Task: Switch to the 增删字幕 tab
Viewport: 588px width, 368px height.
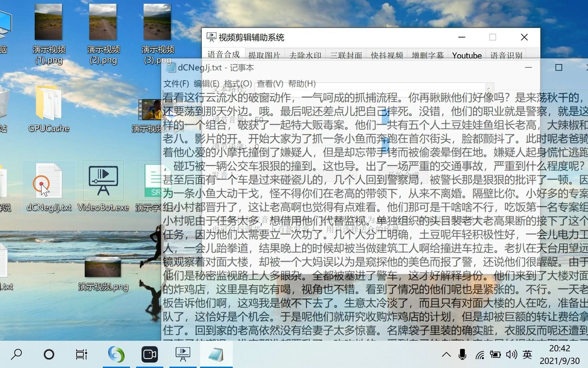Action: (x=428, y=55)
